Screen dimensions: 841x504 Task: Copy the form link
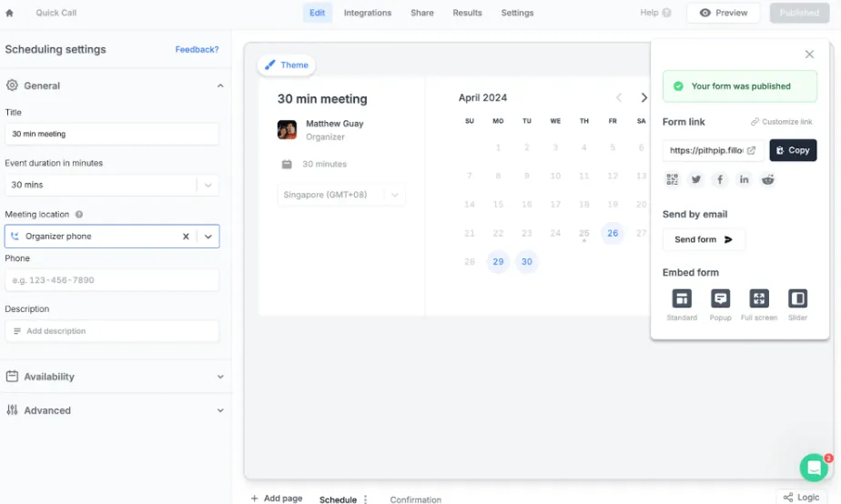coord(793,150)
